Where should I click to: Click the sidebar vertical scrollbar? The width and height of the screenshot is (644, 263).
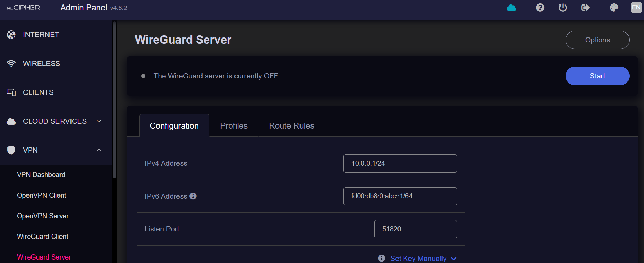tap(114, 100)
